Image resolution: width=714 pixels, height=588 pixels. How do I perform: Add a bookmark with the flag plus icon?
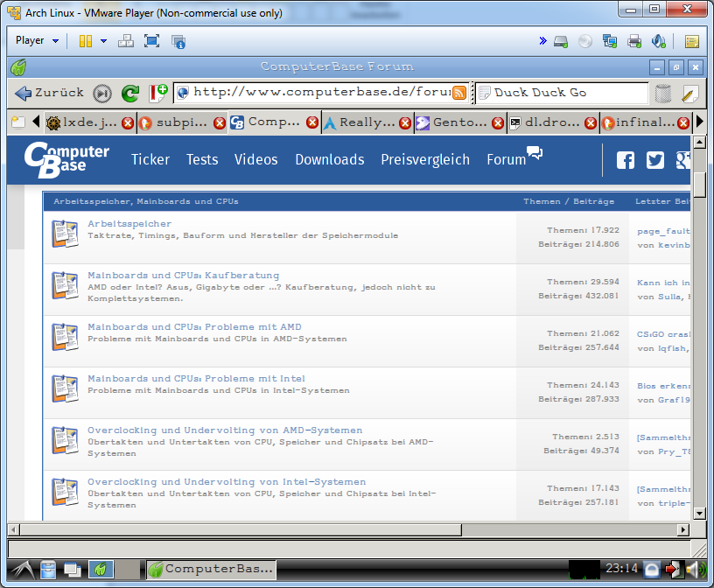(x=158, y=94)
